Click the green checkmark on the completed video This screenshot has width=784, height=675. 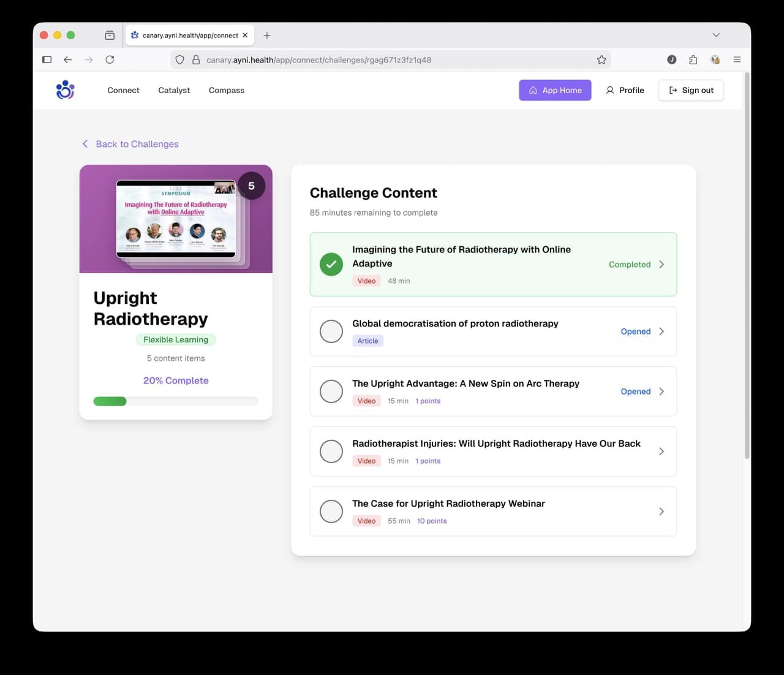click(331, 264)
